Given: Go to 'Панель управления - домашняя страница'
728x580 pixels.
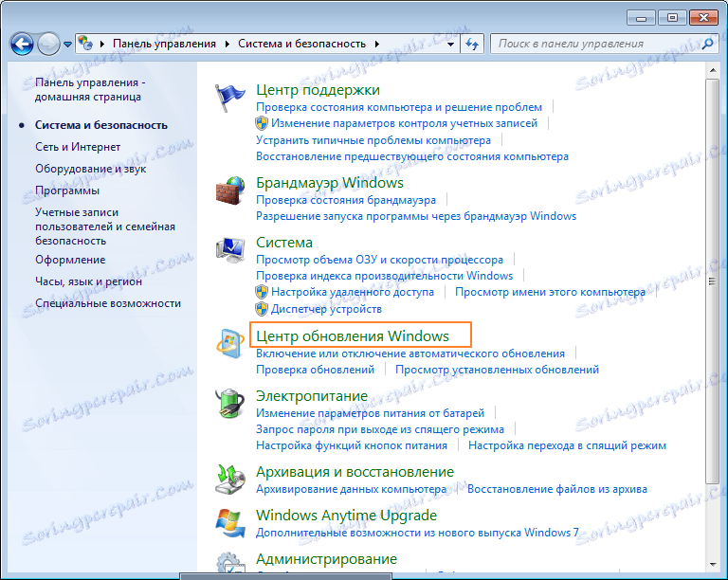Looking at the screenshot, I should coord(90,89).
